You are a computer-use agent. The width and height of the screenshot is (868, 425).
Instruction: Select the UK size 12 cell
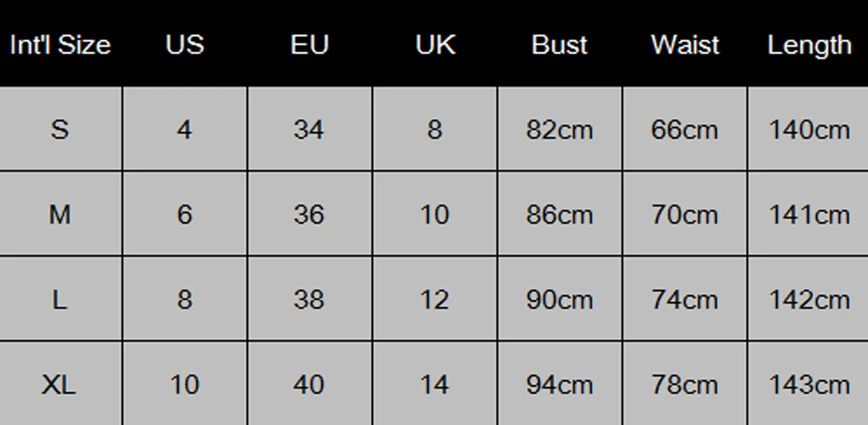(435, 299)
